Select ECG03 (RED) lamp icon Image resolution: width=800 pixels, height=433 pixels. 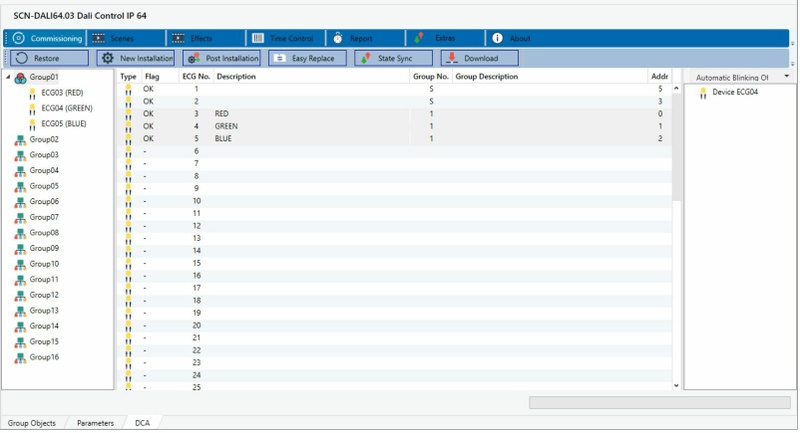(x=33, y=94)
